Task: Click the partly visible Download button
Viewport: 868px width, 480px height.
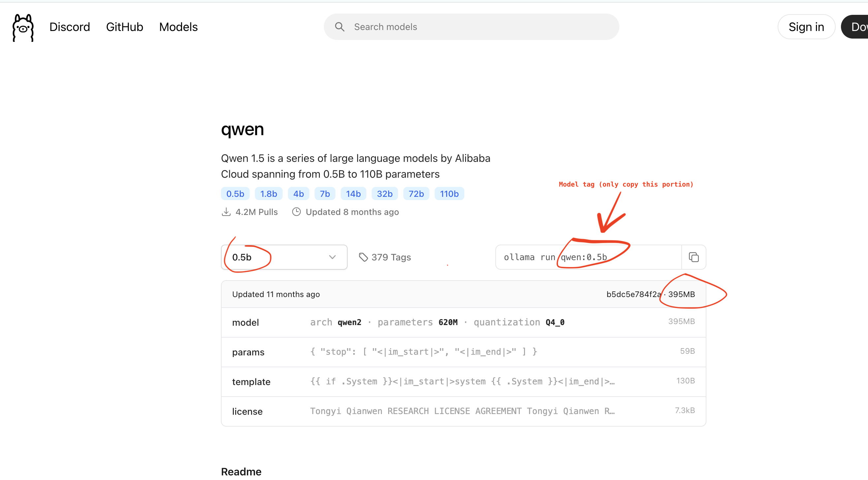Action: pyautogui.click(x=855, y=27)
